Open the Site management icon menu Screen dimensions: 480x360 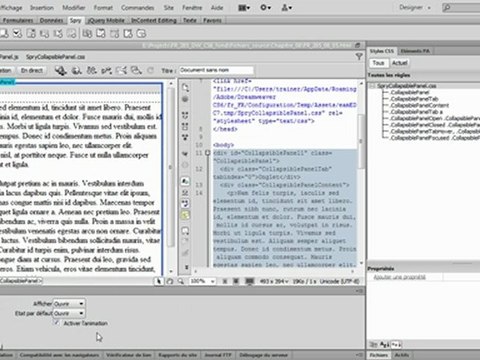click(286, 7)
